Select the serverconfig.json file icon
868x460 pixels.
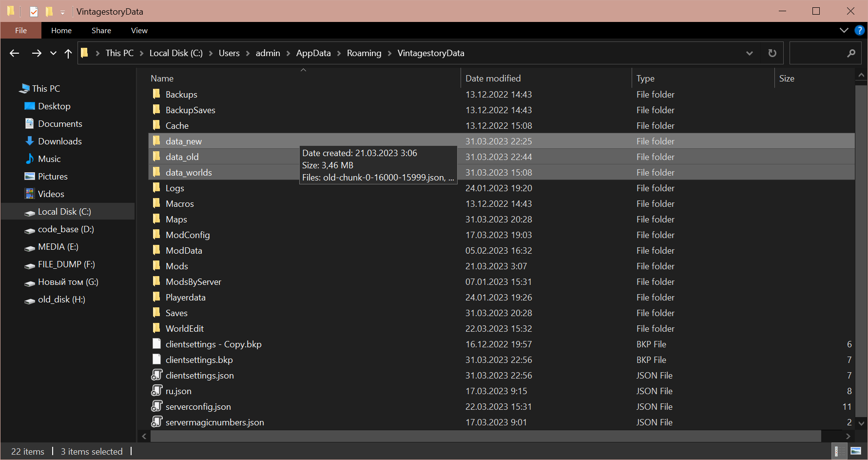(156, 406)
